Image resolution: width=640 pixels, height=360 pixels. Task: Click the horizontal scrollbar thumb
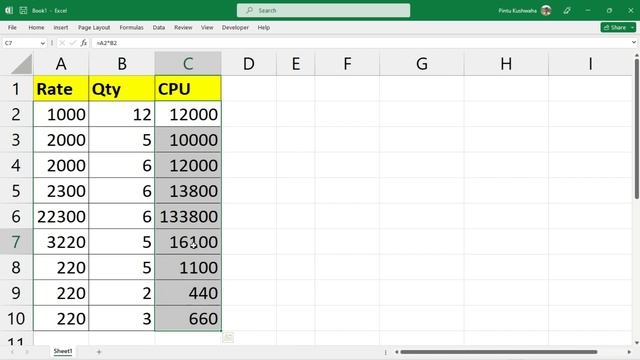[x=499, y=352]
